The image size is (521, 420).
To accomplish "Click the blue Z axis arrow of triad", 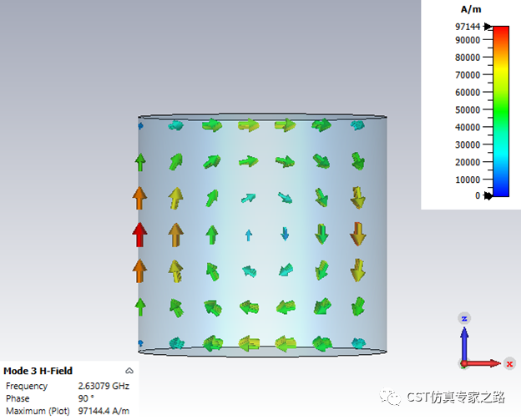I will (464, 344).
